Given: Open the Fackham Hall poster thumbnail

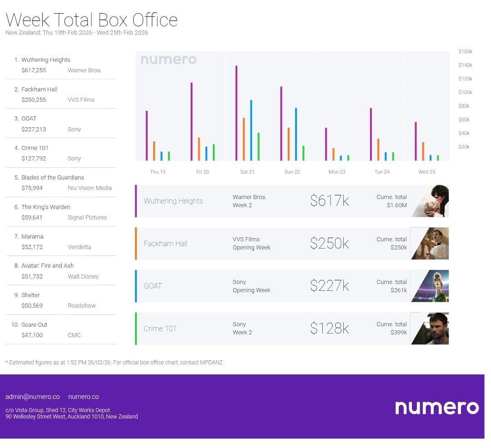Looking at the screenshot, I should click(x=430, y=244).
